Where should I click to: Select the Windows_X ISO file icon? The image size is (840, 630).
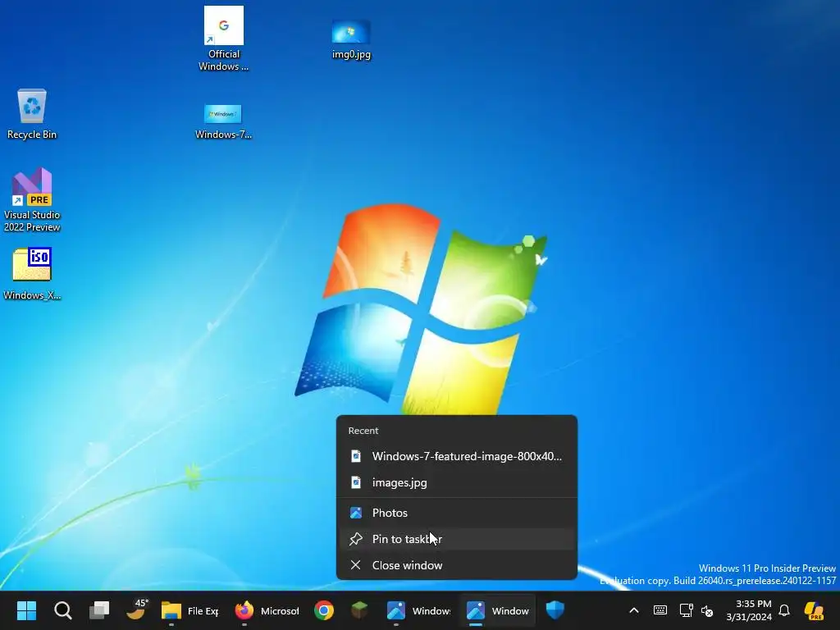click(x=32, y=274)
